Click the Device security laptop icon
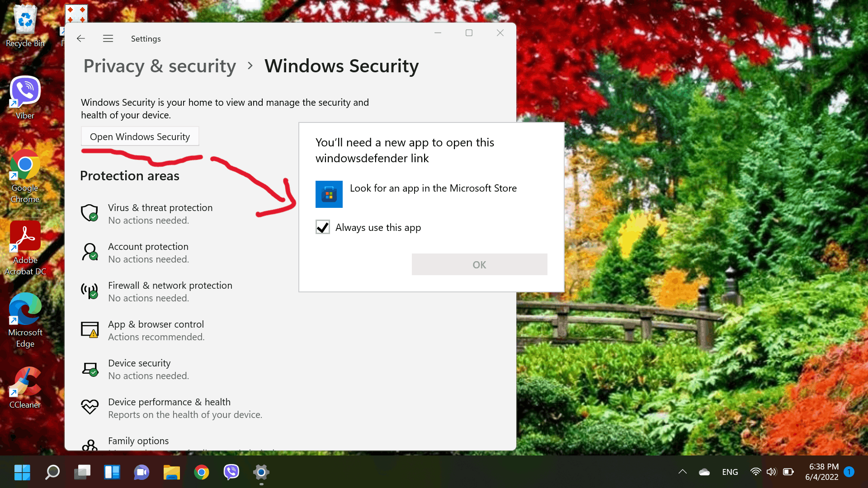868x488 pixels. (90, 369)
